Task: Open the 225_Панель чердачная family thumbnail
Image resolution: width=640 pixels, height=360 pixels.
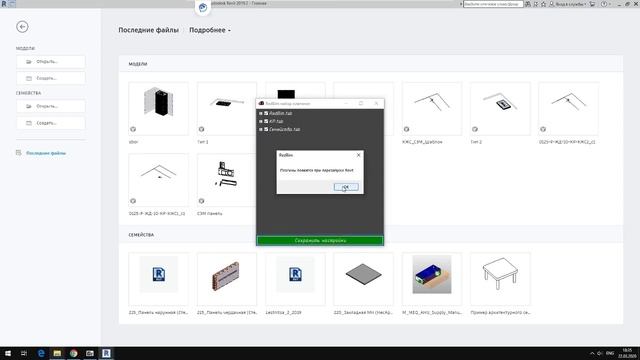Action: pyautogui.click(x=227, y=279)
